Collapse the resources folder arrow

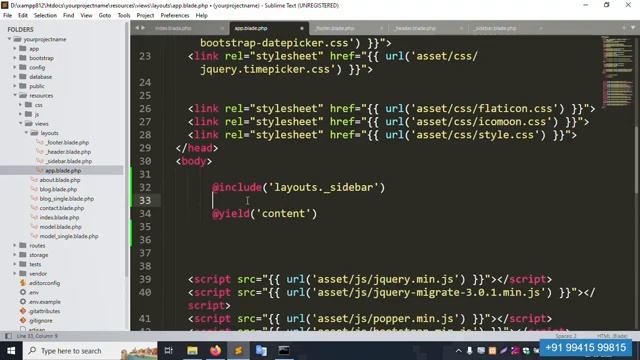click(15, 96)
